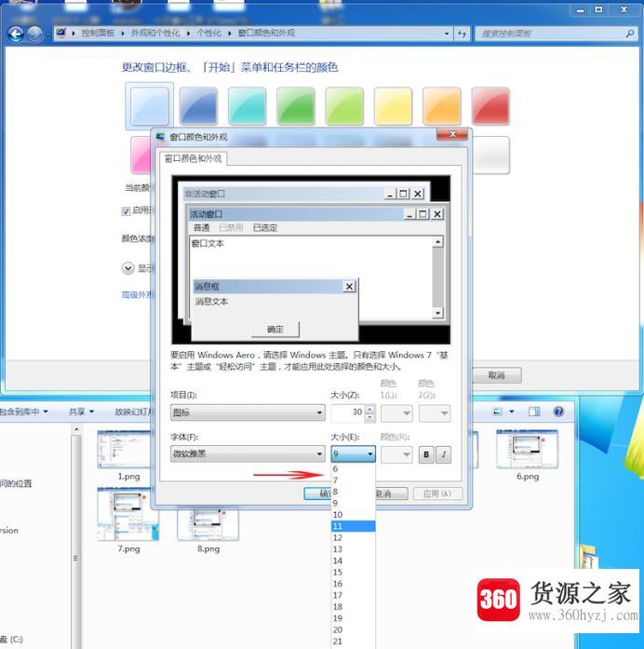Click the Back arrow in Control Panel window
644x649 pixels.
tap(16, 34)
